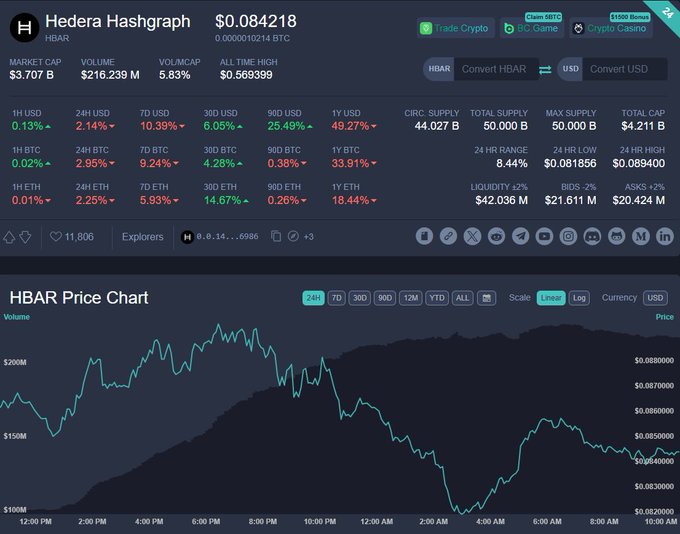Click the $21.611 M bids value
The image size is (680, 534).
coord(570,200)
